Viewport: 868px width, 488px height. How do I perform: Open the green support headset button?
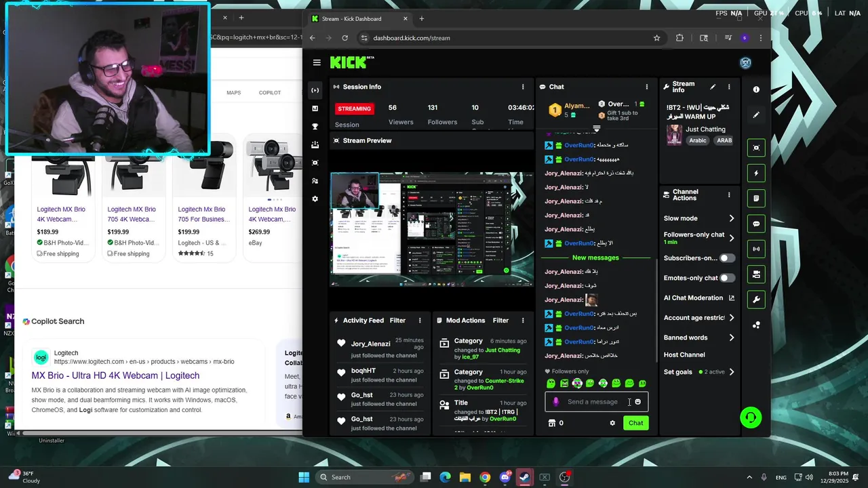tap(751, 418)
